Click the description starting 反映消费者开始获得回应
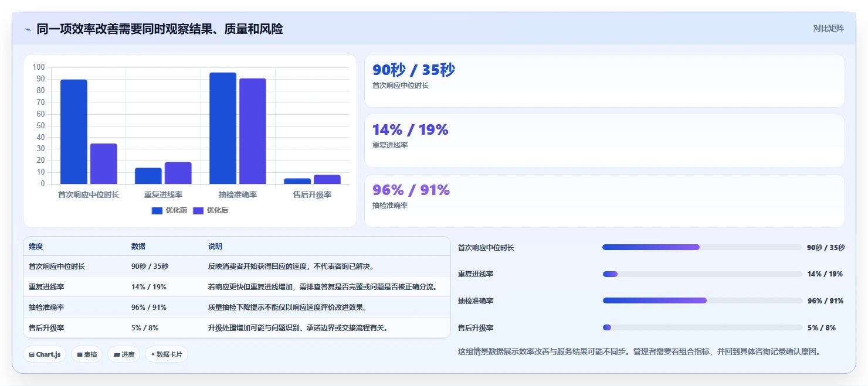Screen dimensions: 868x386 [x=291, y=267]
